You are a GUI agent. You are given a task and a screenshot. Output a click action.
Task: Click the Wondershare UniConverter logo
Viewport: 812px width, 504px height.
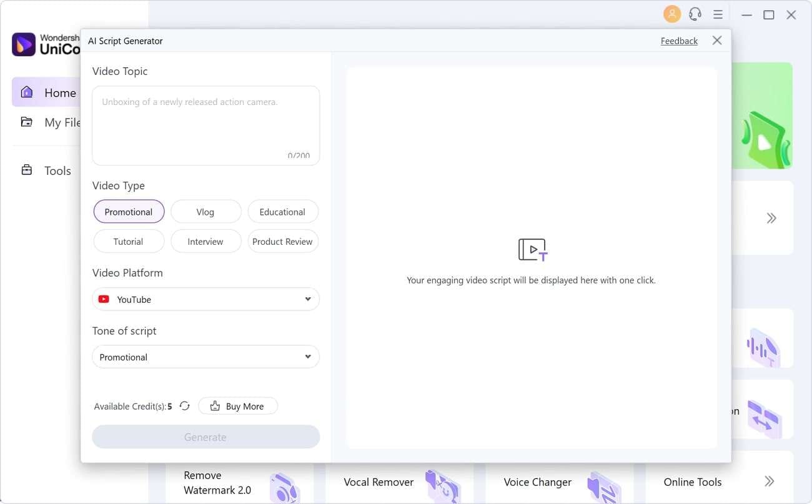pos(45,44)
